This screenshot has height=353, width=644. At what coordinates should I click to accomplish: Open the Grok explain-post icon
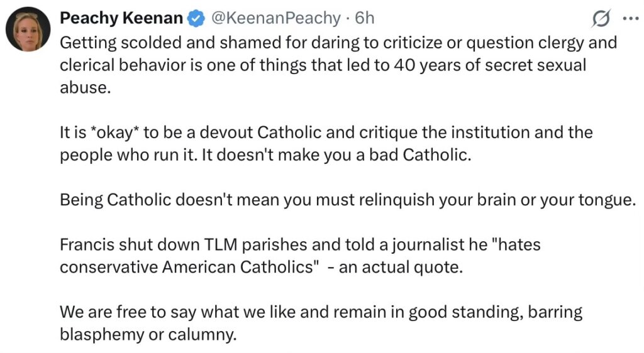(601, 19)
